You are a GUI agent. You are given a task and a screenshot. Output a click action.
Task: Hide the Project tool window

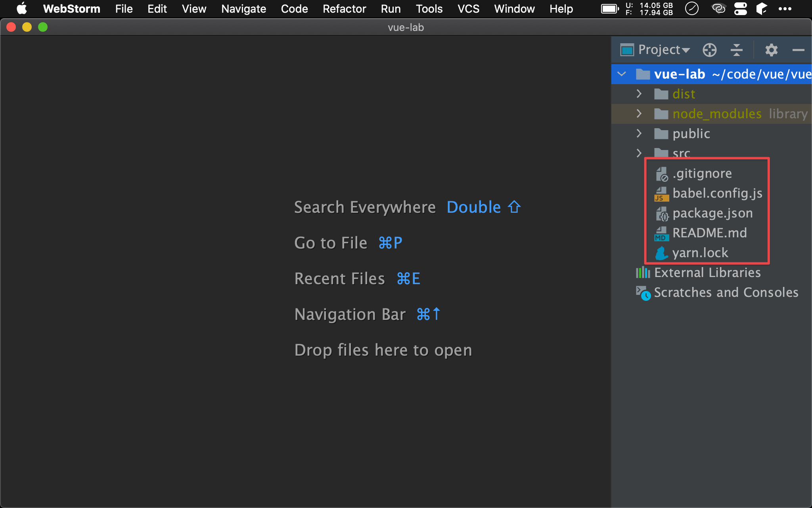coord(798,50)
